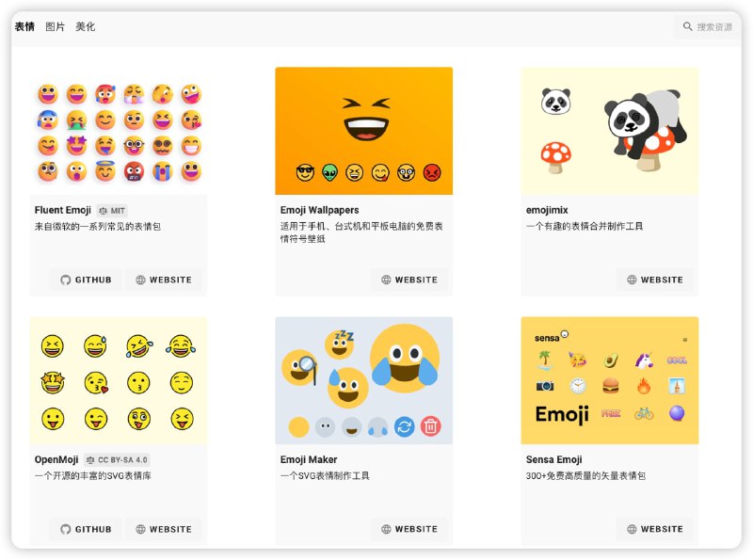
Task: Click the kiss-heart emoji in OpenMoji preview
Action: (96, 383)
